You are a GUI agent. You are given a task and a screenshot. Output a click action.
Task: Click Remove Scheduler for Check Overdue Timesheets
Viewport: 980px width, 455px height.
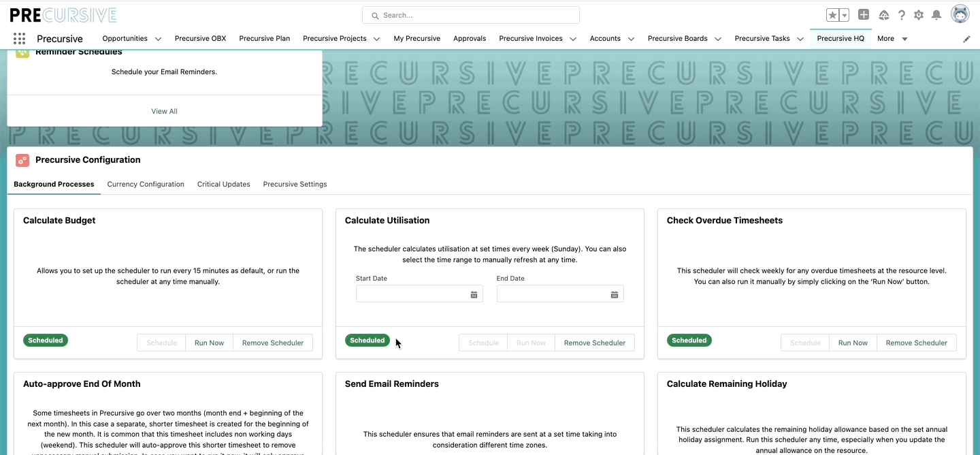pyautogui.click(x=917, y=343)
